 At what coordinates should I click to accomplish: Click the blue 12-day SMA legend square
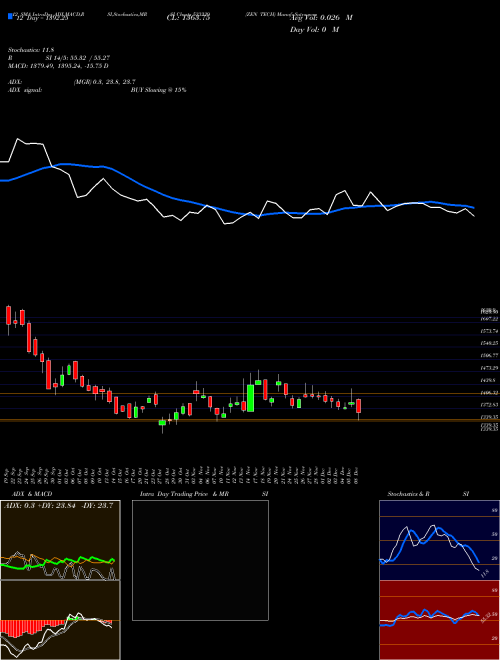[10, 17]
